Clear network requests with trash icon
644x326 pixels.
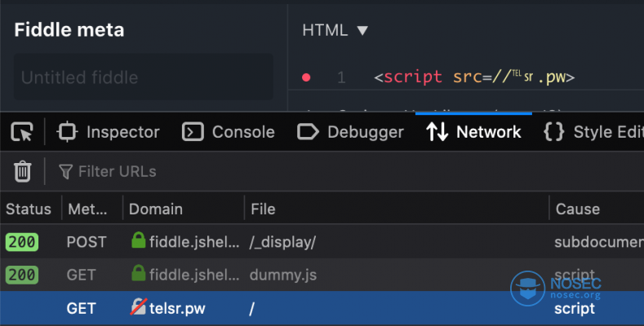pos(23,171)
